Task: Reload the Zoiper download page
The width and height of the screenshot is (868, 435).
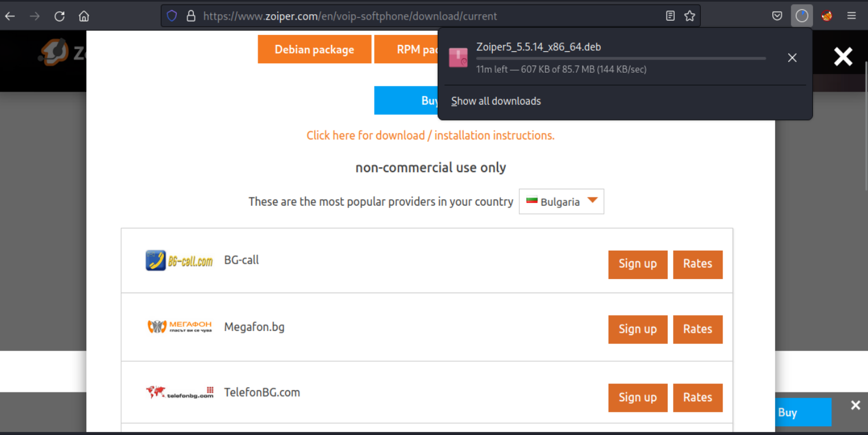Action: click(x=59, y=16)
